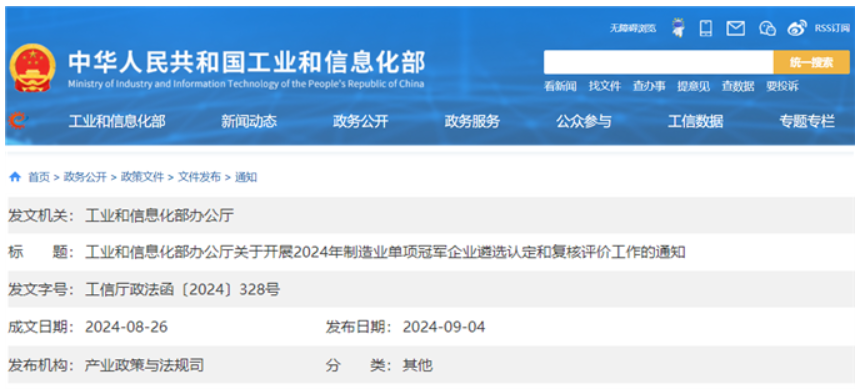Click the red swirl icon beside navigation

point(19,120)
